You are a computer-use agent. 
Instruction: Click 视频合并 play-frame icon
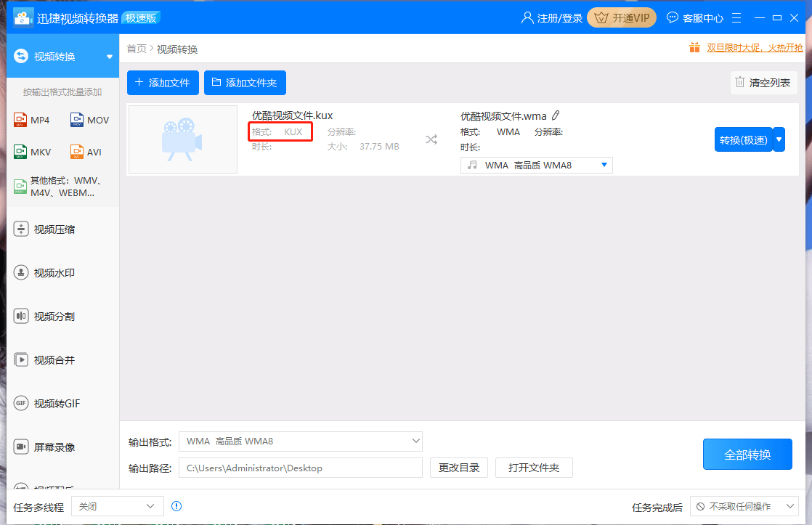[21, 359]
